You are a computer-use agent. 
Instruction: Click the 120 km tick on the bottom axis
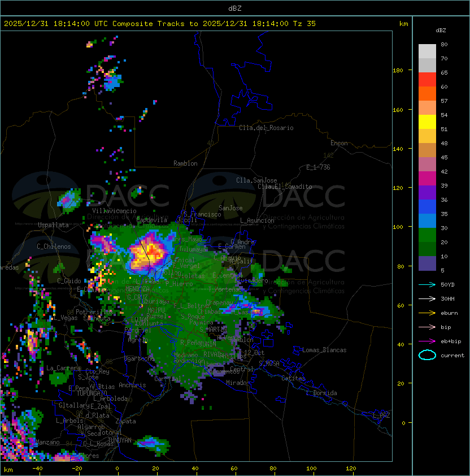(x=351, y=469)
